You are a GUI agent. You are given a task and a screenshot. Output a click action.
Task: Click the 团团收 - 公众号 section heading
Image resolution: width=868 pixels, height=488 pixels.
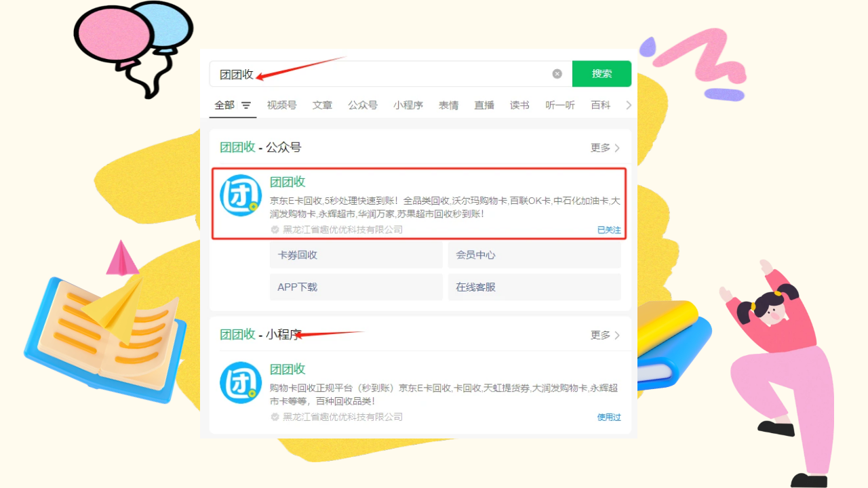tap(260, 147)
